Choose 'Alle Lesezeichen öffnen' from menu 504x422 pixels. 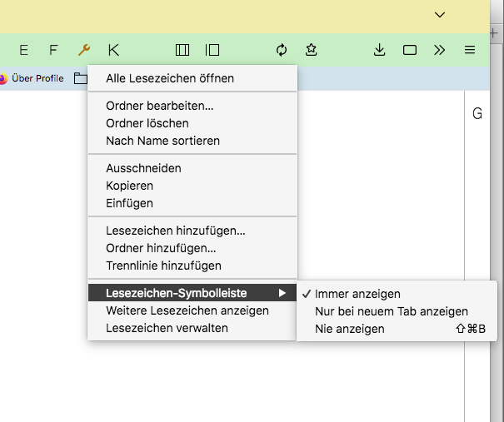tap(170, 78)
